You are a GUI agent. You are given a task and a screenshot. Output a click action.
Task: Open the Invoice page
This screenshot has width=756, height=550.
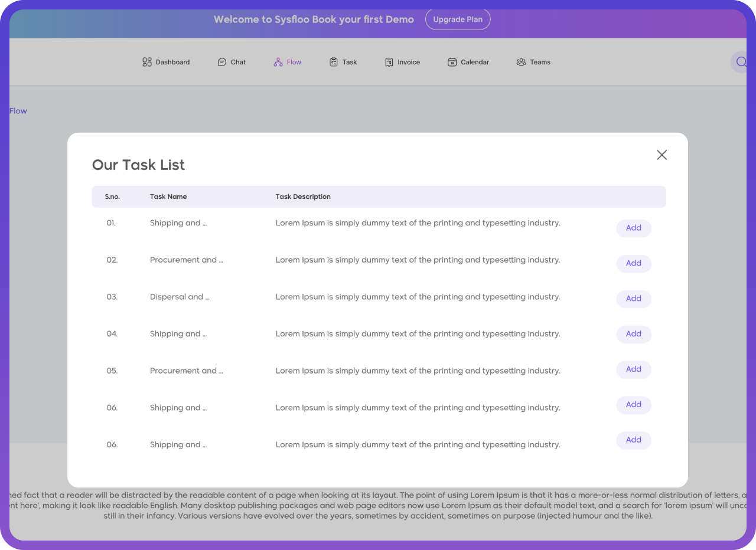point(409,62)
